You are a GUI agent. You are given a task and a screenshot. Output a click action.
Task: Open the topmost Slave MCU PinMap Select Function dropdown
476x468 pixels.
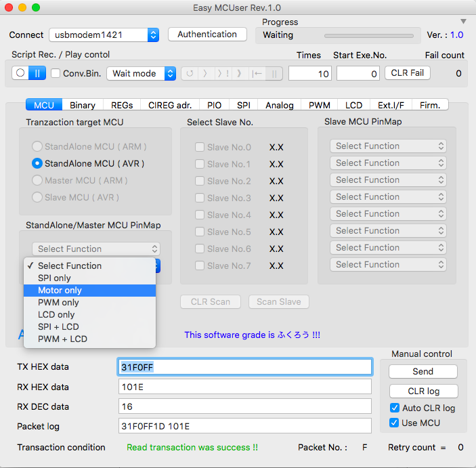388,146
